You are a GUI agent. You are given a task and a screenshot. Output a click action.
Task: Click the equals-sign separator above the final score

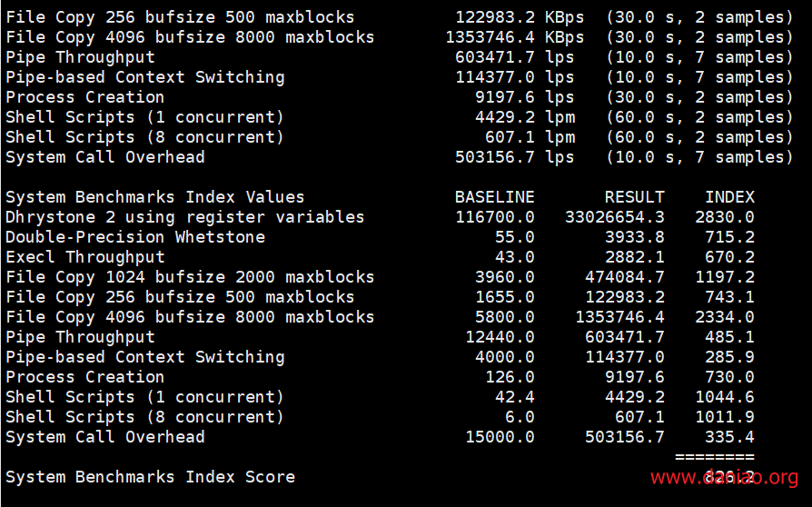714,457
